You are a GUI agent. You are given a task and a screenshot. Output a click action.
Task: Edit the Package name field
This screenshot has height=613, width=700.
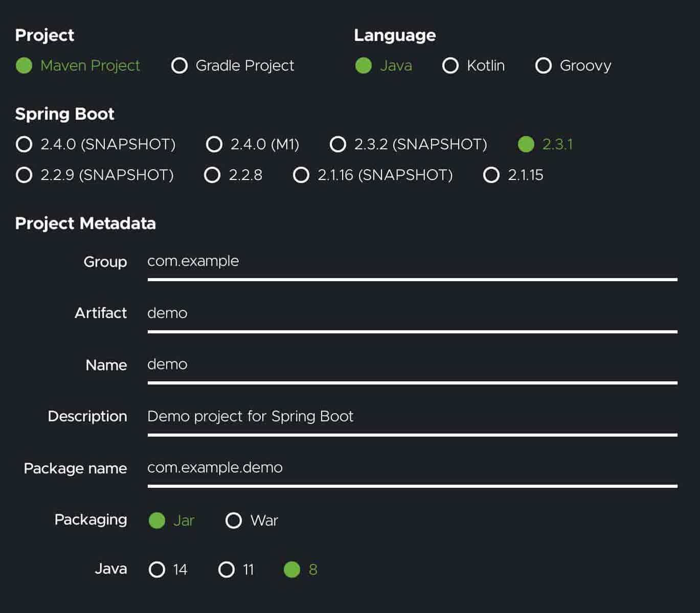[x=412, y=468]
